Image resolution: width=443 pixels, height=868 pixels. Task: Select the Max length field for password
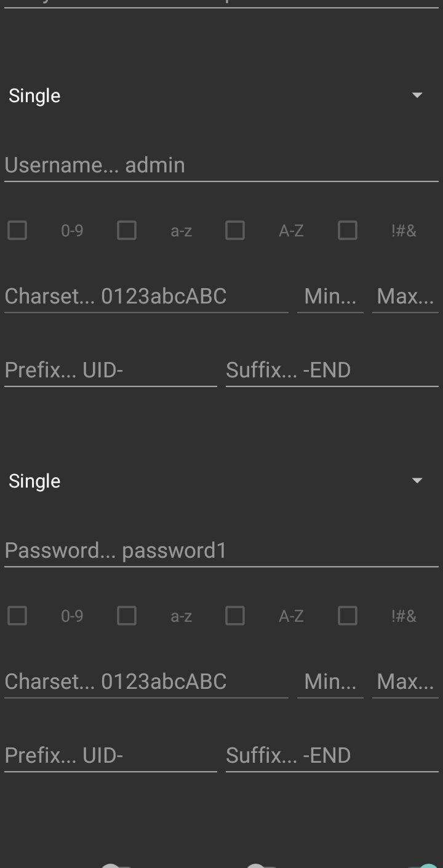[x=405, y=681]
